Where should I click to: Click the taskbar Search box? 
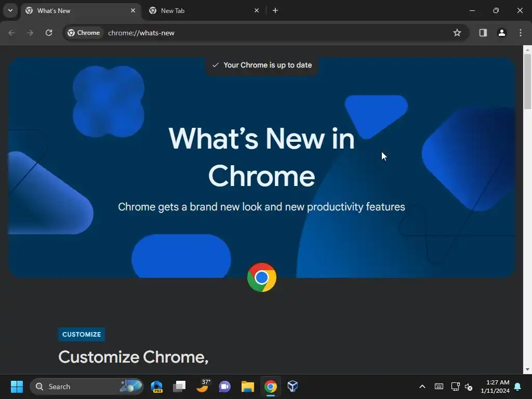pyautogui.click(x=87, y=387)
